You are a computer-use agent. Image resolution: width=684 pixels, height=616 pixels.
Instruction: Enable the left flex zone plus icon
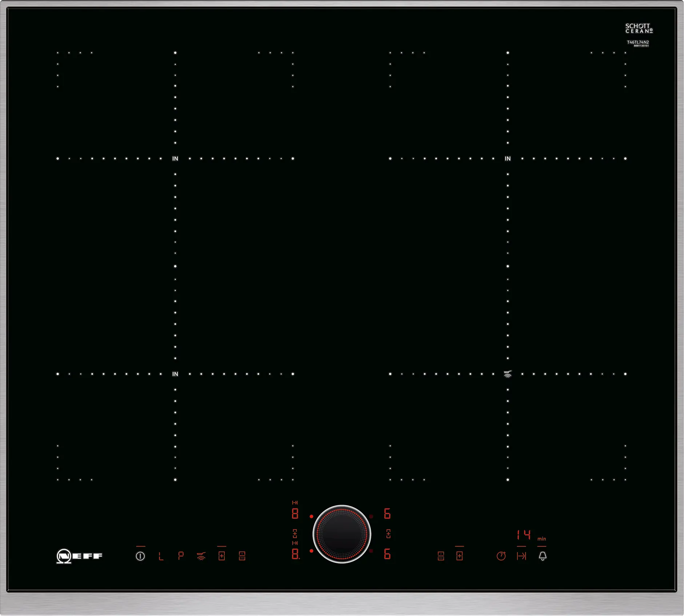[221, 556]
